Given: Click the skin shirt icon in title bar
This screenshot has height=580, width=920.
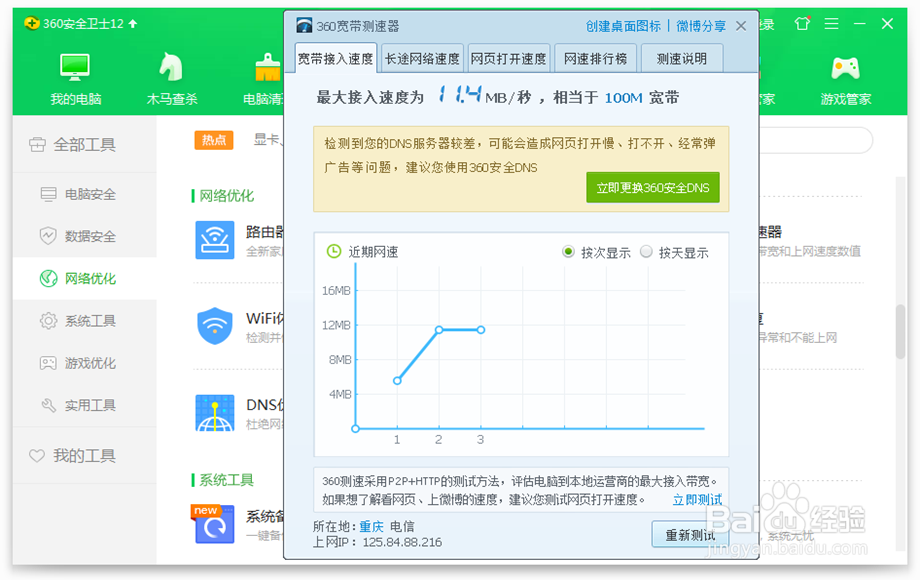Looking at the screenshot, I should (x=801, y=24).
